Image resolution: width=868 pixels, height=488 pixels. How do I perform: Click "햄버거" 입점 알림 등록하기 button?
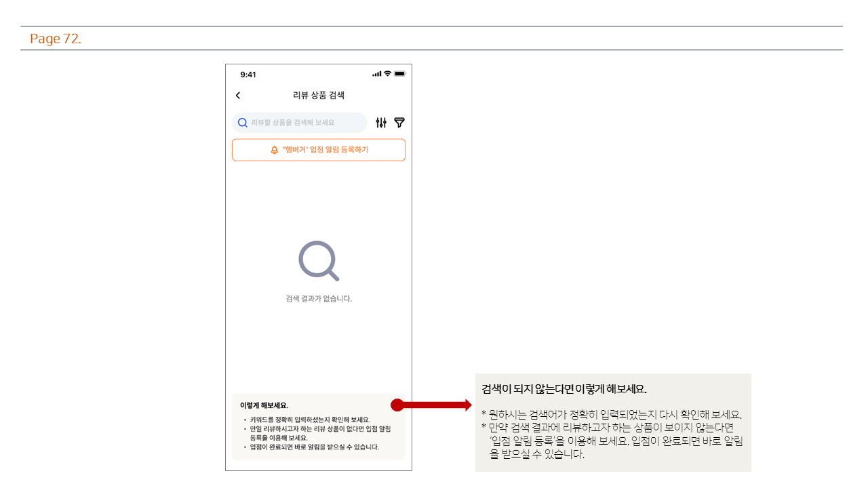pyautogui.click(x=319, y=150)
